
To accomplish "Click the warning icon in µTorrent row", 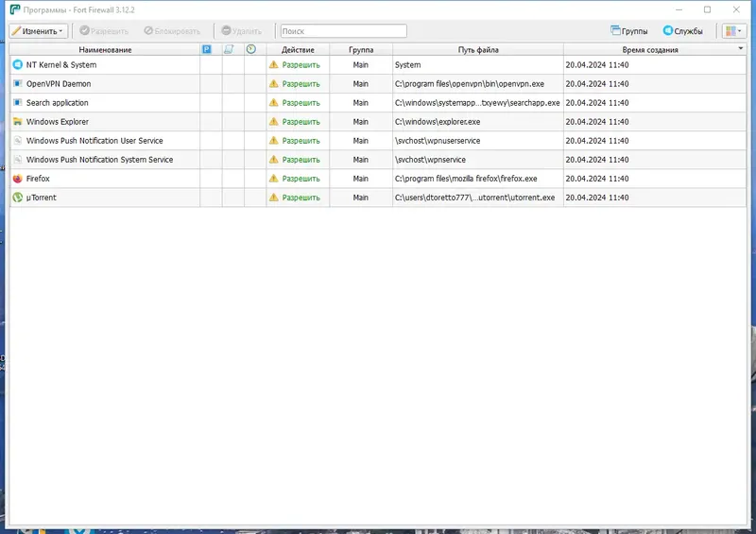I will [x=274, y=198].
